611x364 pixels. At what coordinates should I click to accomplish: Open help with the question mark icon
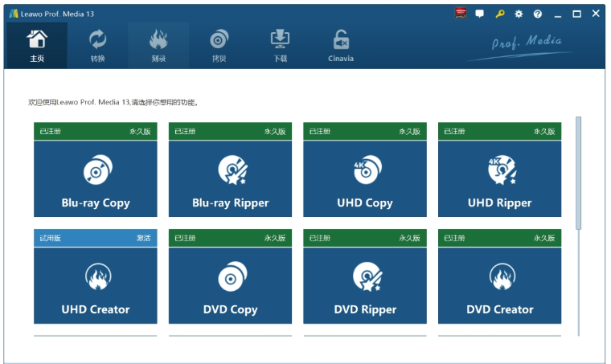(x=538, y=14)
